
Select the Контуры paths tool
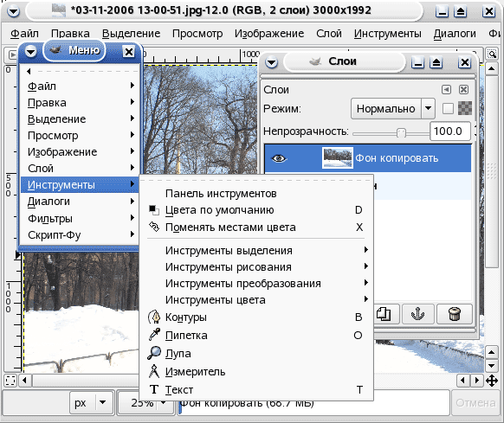[256, 317]
